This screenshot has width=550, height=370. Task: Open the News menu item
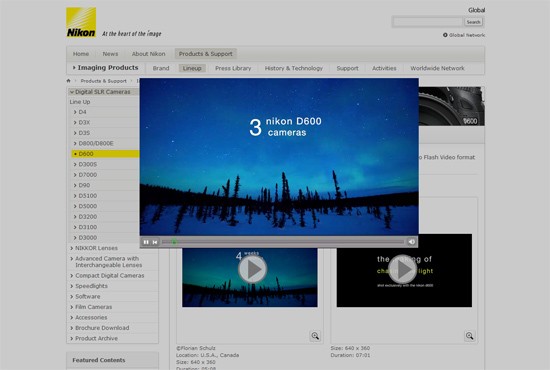[110, 54]
